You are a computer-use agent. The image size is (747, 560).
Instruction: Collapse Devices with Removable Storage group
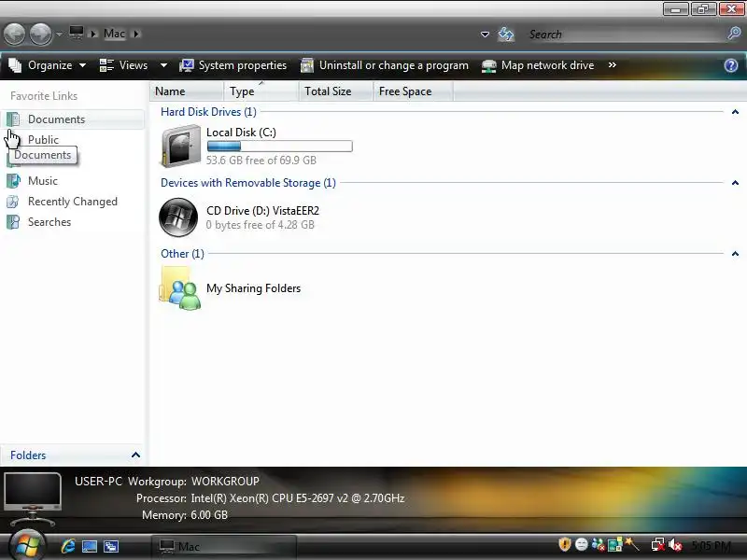(735, 183)
